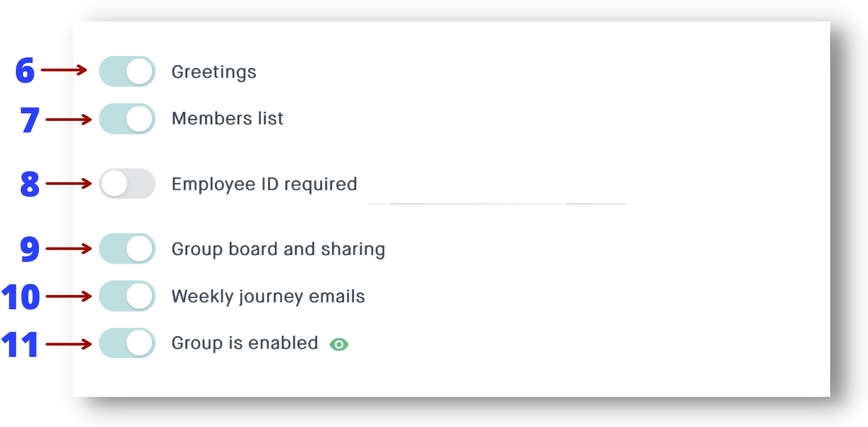Click the green eye icon beside Group is enabled

point(339,344)
